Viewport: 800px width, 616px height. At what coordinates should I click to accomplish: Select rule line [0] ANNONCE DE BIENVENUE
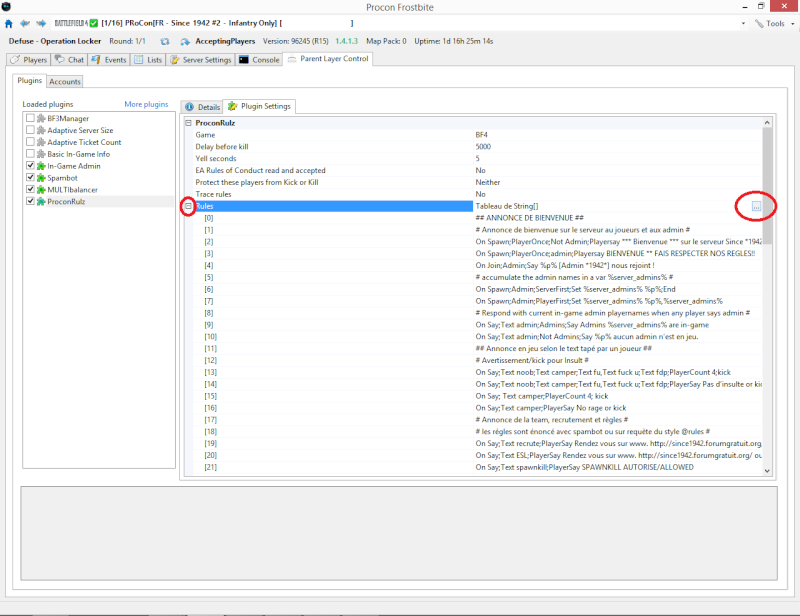tap(477, 218)
